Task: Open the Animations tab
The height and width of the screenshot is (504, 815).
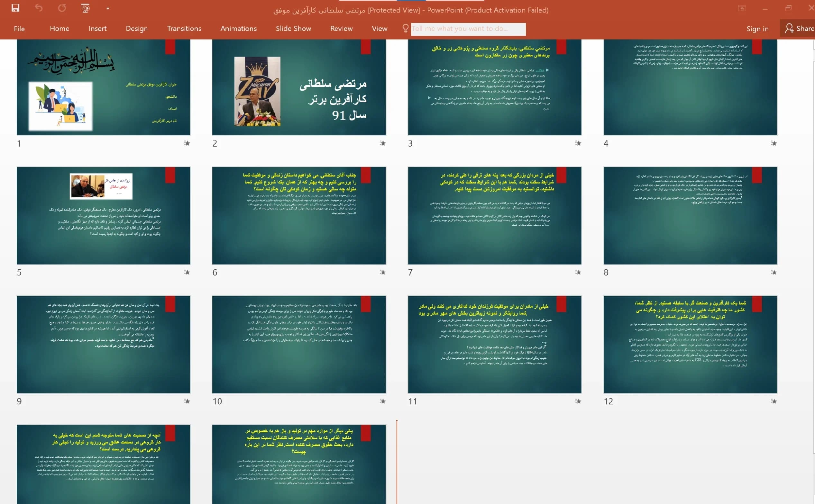Action: tap(238, 29)
